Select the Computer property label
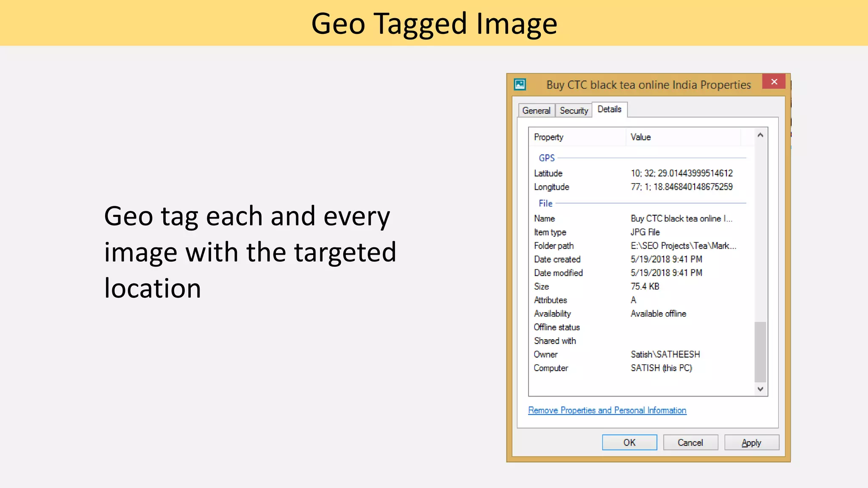Screen dimensions: 868x488 551,368
